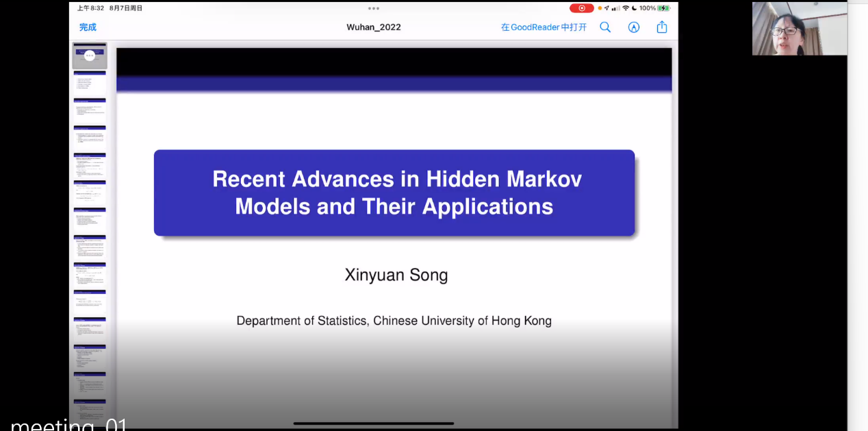Viewport: 868px width, 431px height.
Task: Tap the Share icon
Action: coord(662,27)
